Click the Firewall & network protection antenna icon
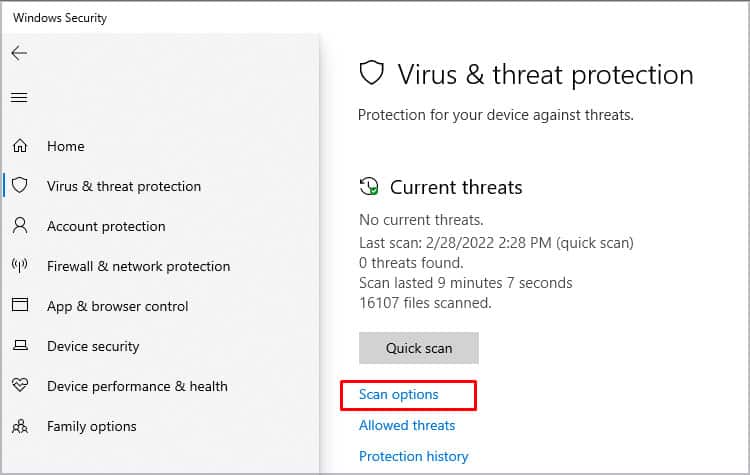Viewport: 750px width, 475px height. 19,266
